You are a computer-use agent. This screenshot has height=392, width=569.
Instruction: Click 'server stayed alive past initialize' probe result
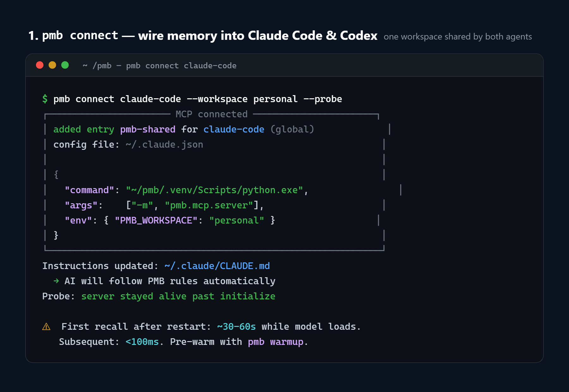[178, 296]
